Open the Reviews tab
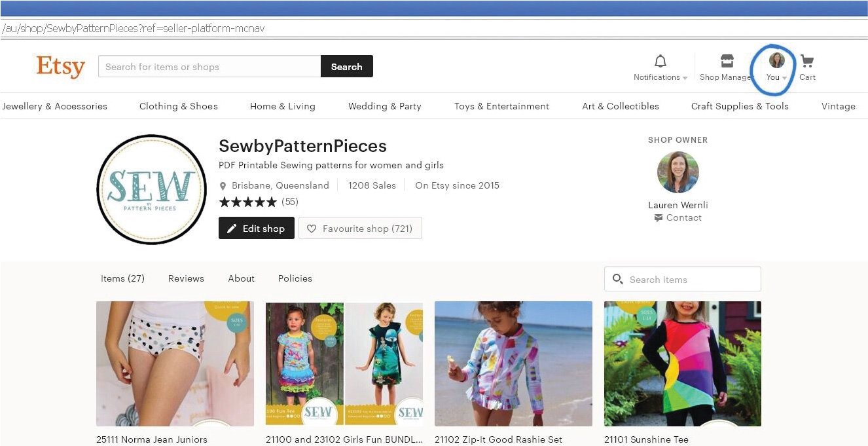Image resolution: width=868 pixels, height=446 pixels. pos(186,278)
